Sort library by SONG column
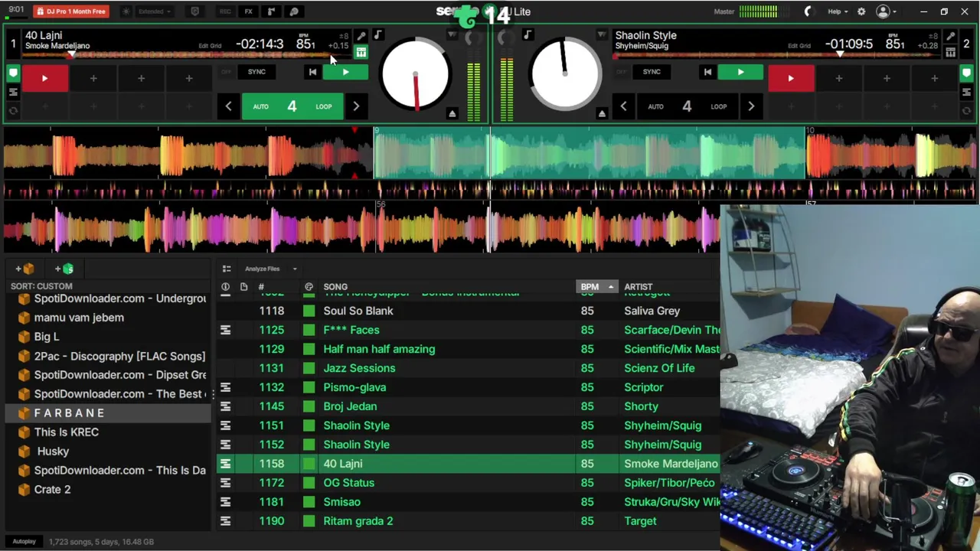This screenshot has height=551, width=980. pos(335,287)
